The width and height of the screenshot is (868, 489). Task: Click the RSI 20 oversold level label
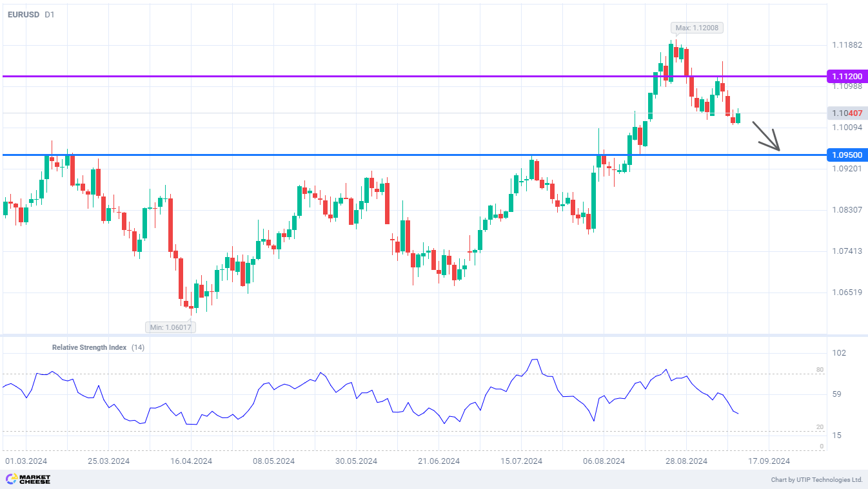pyautogui.click(x=820, y=427)
